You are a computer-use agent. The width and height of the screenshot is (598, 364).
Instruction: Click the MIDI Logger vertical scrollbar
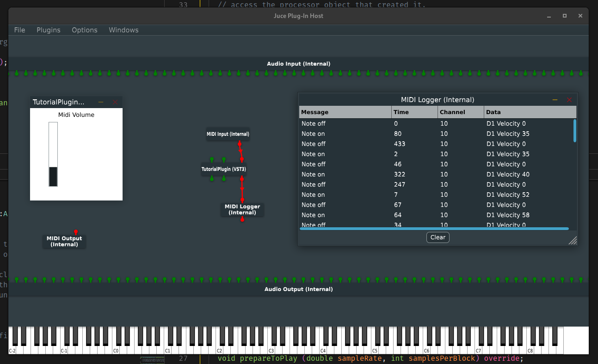pos(575,131)
